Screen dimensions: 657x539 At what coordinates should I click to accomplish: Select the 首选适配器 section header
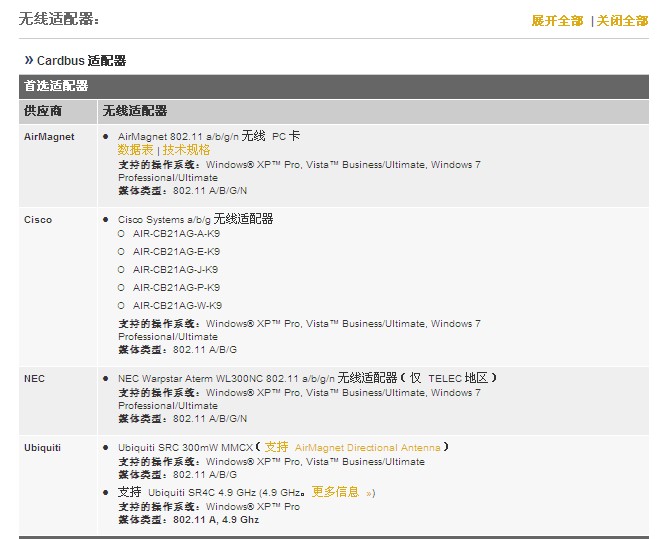pos(56,86)
